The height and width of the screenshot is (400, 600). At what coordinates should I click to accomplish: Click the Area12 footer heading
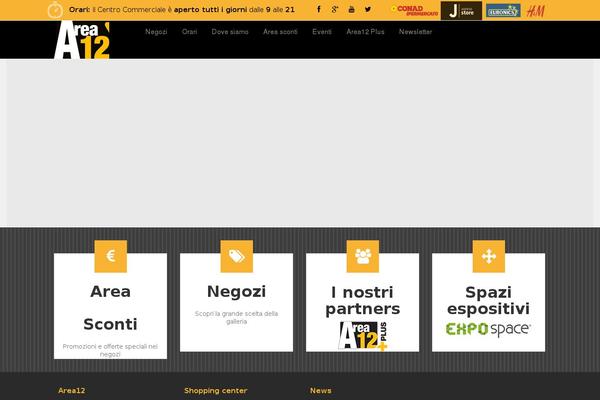tap(72, 390)
